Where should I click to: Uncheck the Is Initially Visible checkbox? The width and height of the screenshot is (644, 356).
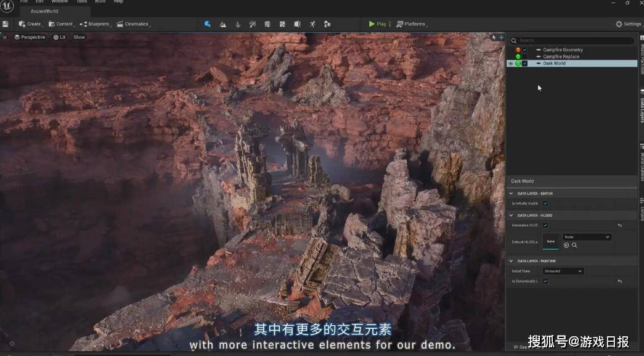point(545,204)
